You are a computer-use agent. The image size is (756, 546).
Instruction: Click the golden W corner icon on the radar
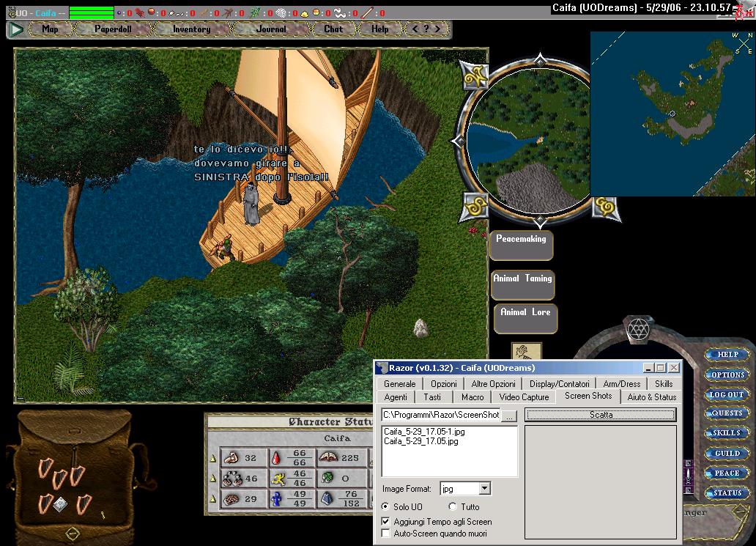[475, 76]
